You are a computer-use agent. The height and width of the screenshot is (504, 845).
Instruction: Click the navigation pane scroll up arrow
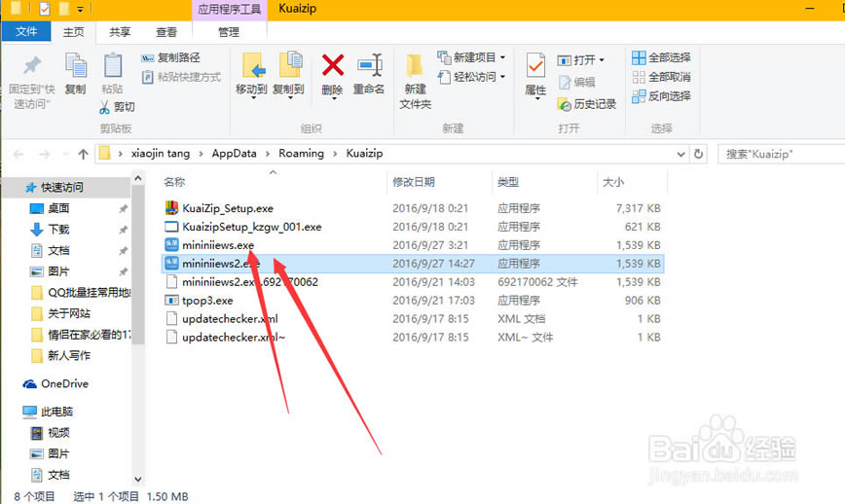point(138,178)
